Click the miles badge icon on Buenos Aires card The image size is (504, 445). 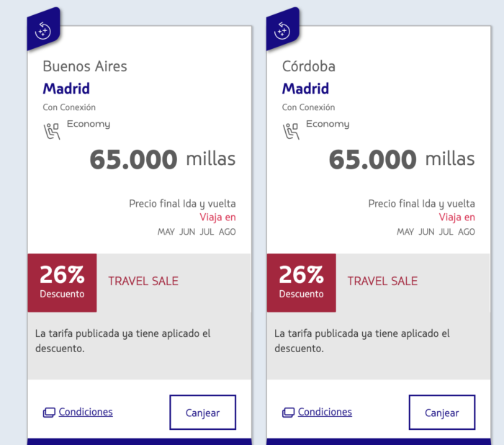click(x=43, y=30)
